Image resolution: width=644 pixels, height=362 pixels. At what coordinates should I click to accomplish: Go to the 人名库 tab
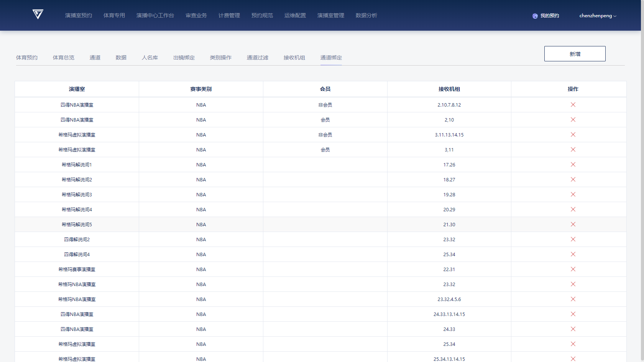pyautogui.click(x=149, y=58)
